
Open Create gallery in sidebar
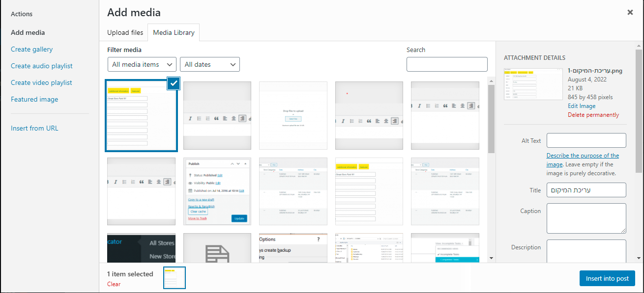[32, 49]
